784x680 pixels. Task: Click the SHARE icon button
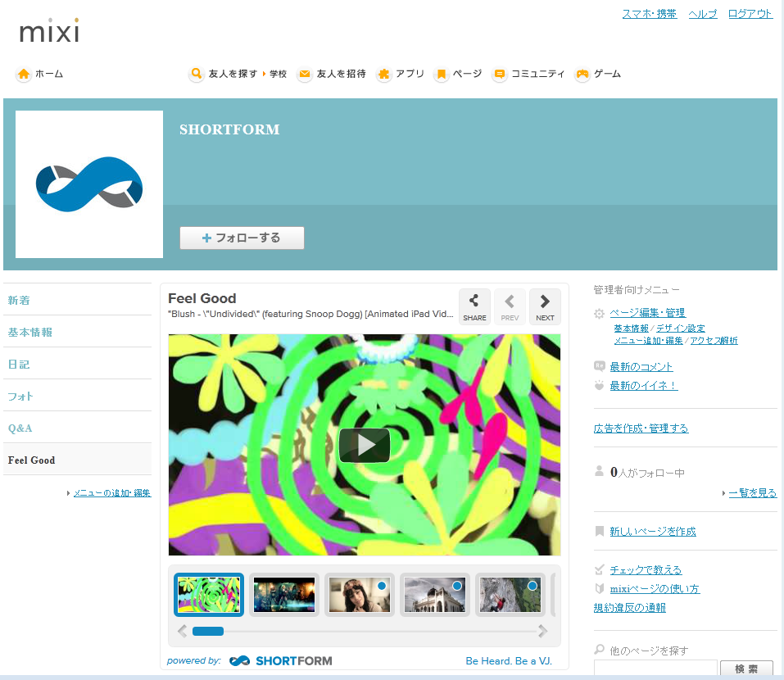(x=474, y=306)
